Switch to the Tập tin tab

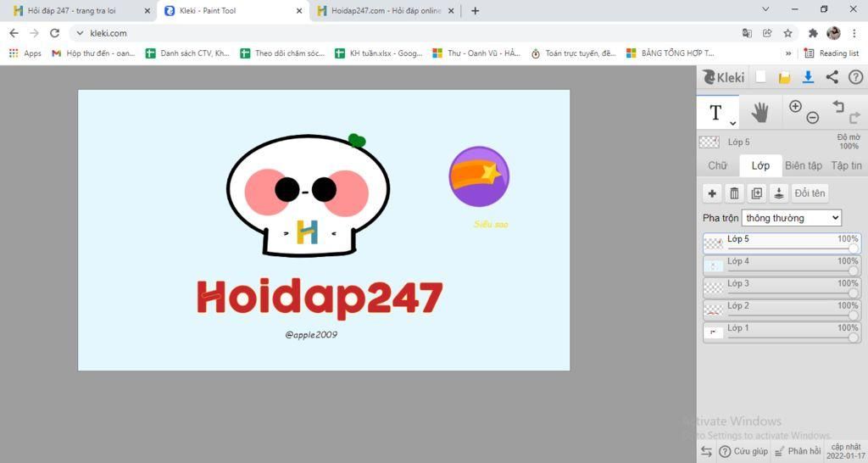[847, 165]
